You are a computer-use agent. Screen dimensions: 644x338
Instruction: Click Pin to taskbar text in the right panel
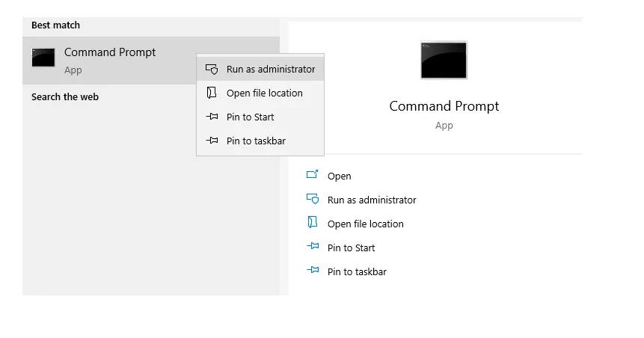point(357,271)
